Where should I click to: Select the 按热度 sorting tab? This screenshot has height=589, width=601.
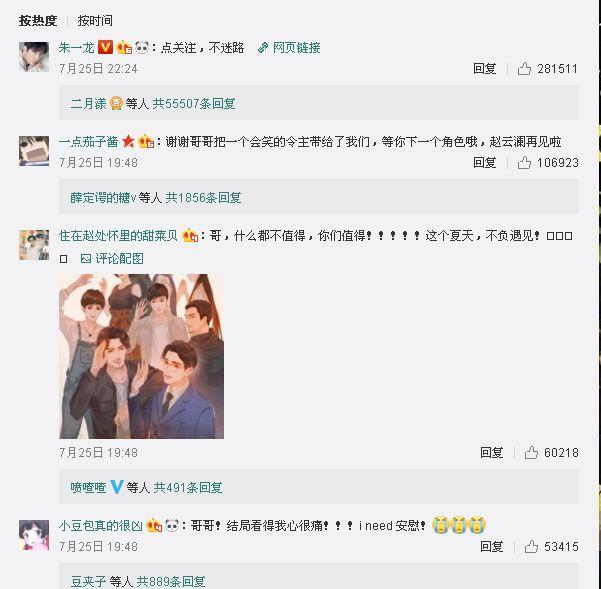(x=38, y=21)
